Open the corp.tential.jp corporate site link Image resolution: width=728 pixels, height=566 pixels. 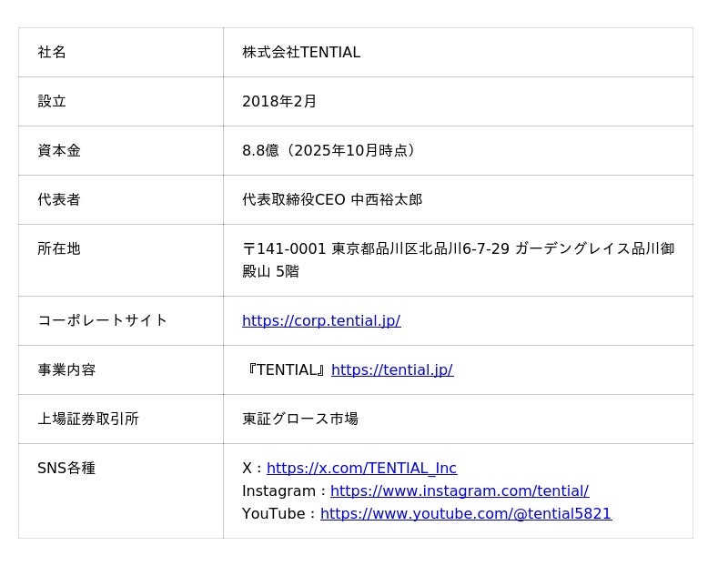click(321, 320)
